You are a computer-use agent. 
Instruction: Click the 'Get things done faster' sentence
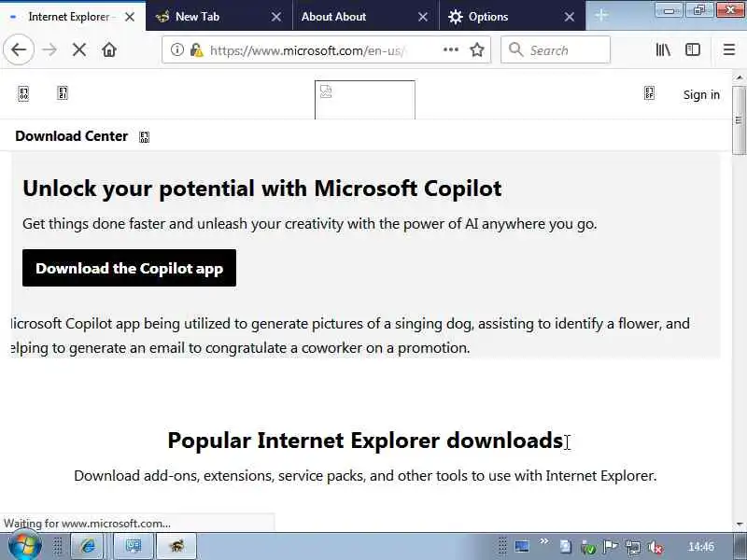310,224
